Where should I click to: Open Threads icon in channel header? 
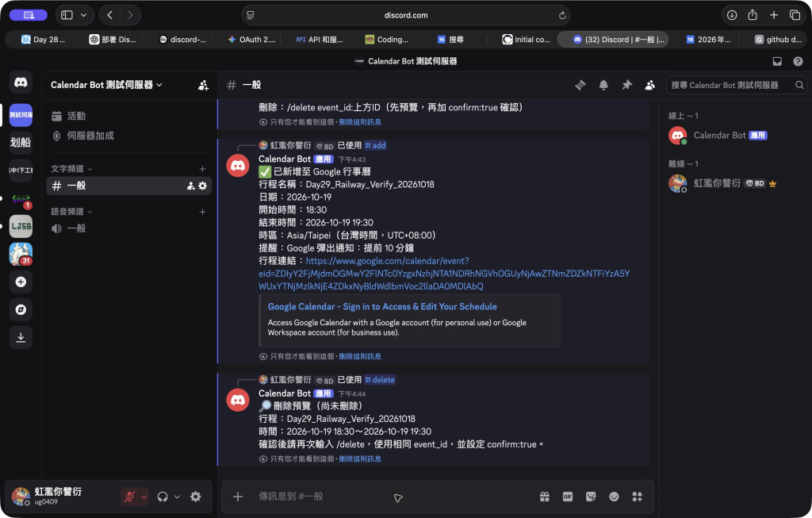580,85
